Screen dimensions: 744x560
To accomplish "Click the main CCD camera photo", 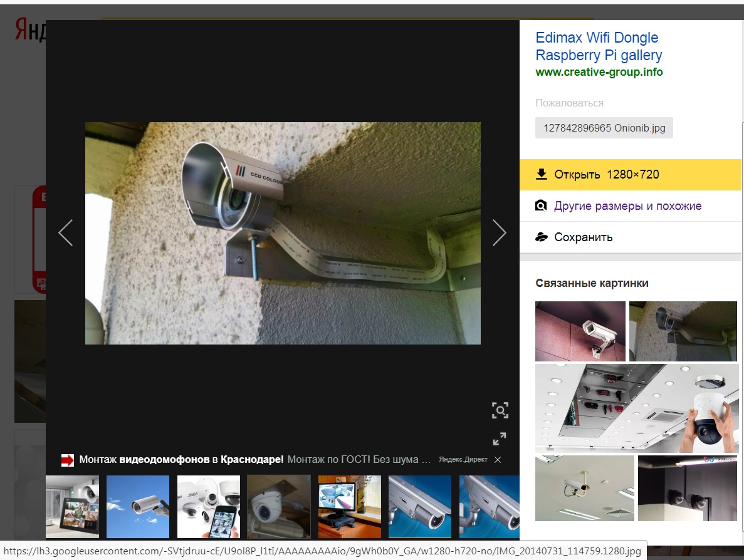I will [x=283, y=233].
